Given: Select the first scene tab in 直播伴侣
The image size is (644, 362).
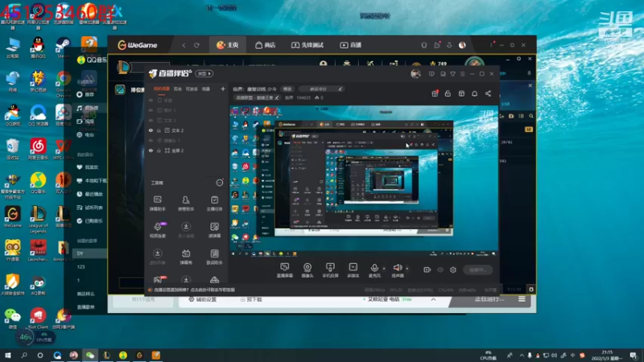Looking at the screenshot, I should tap(162, 88).
